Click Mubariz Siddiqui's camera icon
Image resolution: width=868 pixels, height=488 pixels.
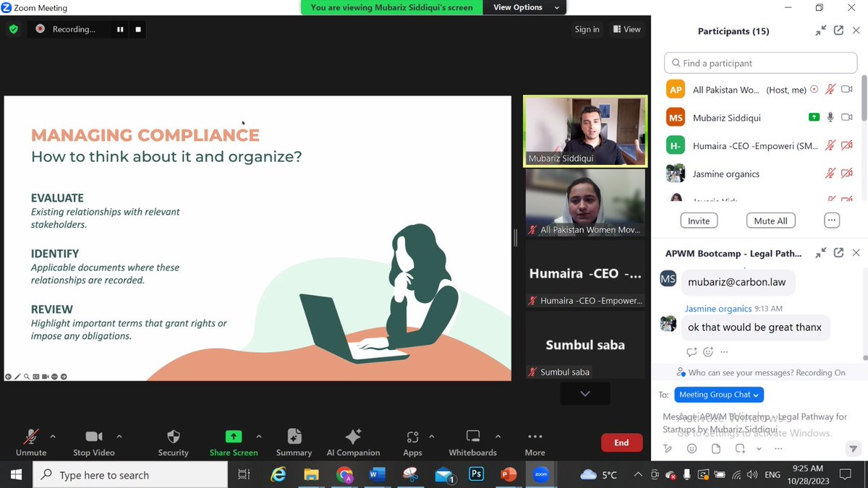pos(847,117)
